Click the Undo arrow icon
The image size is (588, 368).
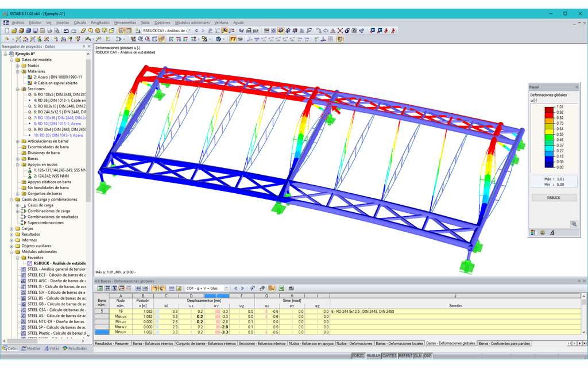(67, 31)
